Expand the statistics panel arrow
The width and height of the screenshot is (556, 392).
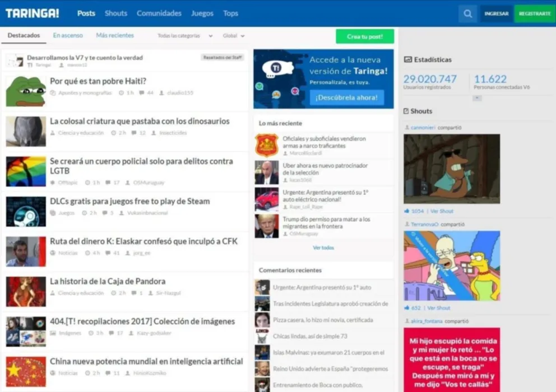tap(478, 97)
